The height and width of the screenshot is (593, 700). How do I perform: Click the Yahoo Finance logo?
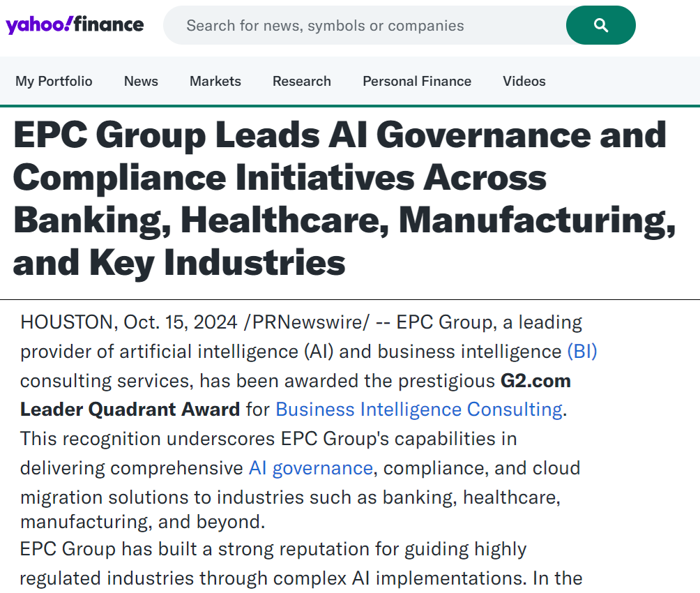(75, 26)
